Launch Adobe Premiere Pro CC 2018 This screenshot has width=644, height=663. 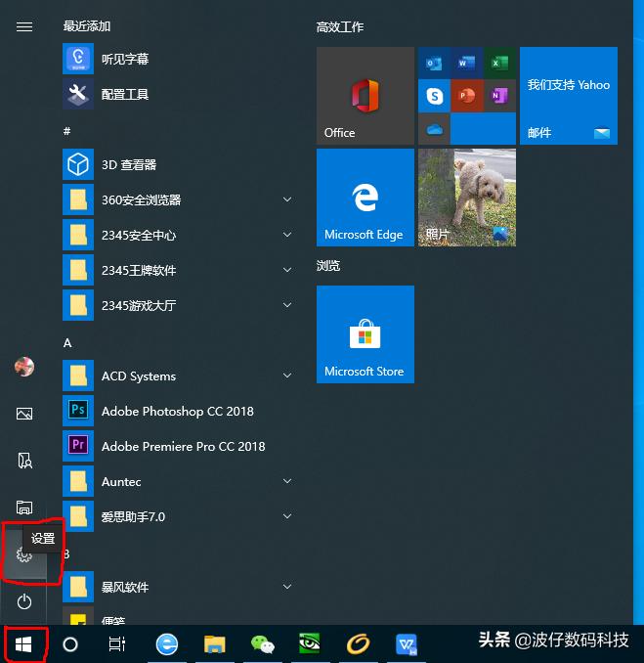click(178, 446)
